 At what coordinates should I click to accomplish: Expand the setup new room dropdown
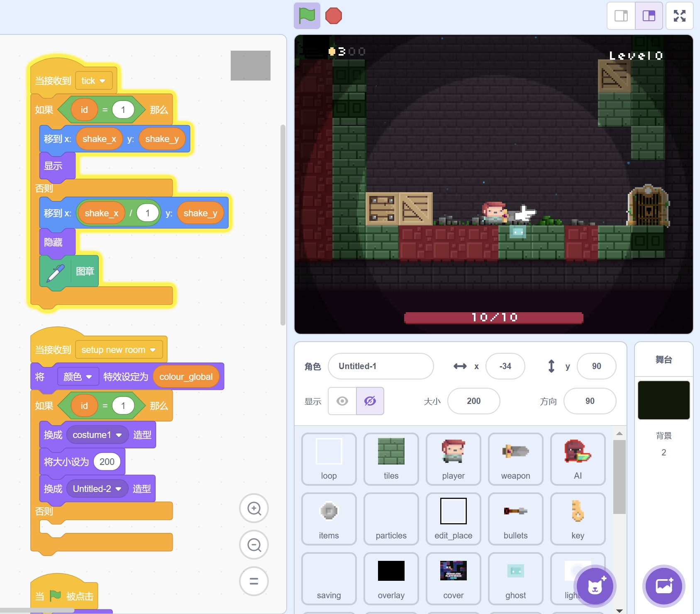tap(153, 350)
